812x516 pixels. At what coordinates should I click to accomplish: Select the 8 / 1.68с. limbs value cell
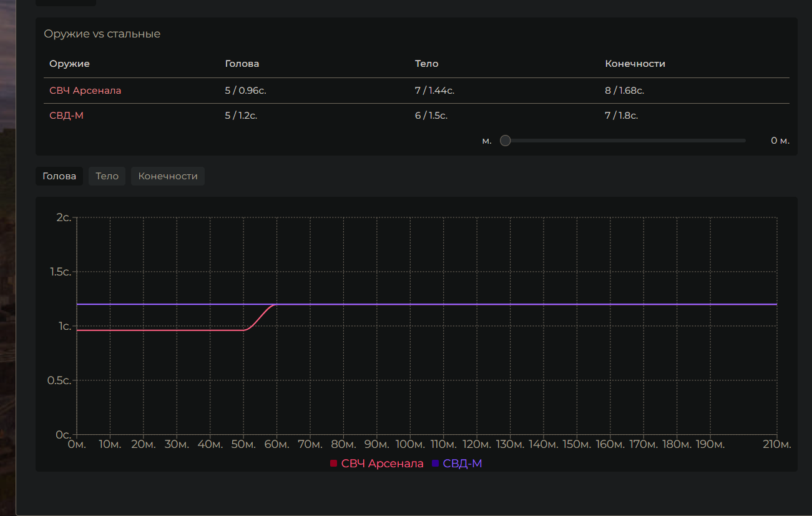click(x=624, y=91)
